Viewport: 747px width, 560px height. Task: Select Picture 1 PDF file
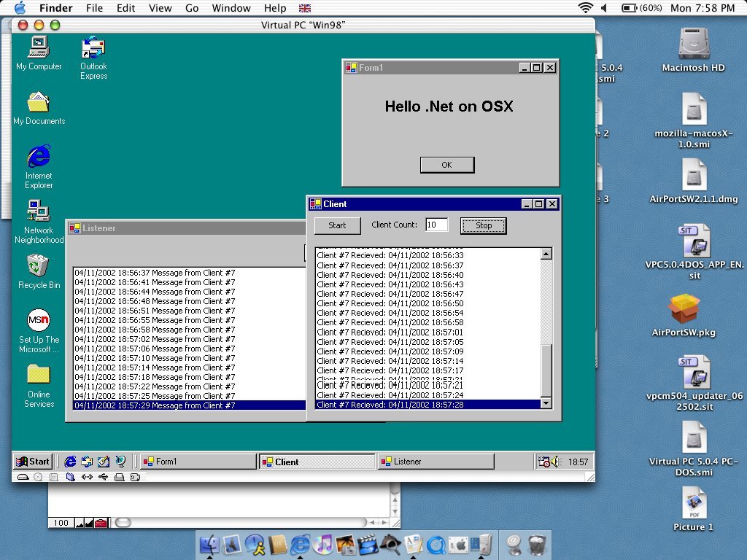pyautogui.click(x=694, y=509)
